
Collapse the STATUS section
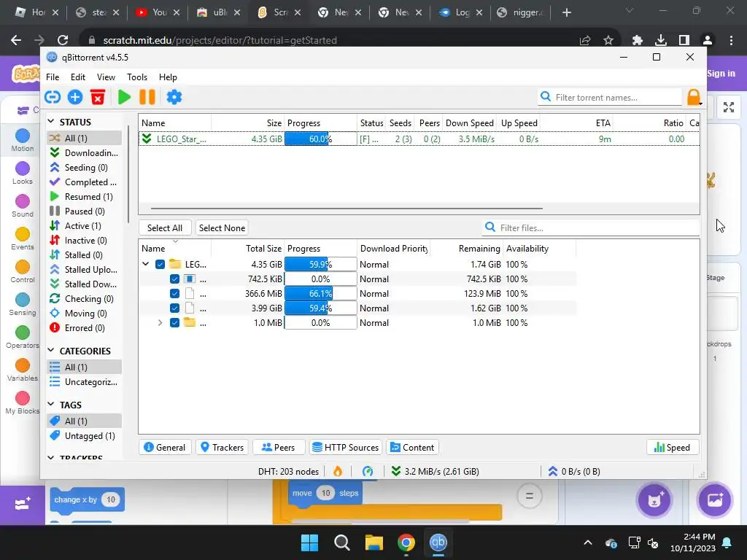tap(51, 122)
